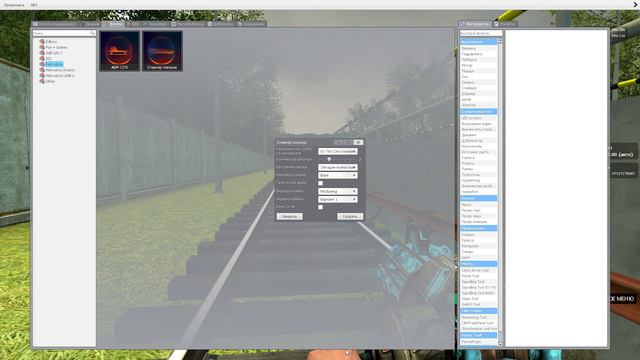Viewport: 640px width, 360px height.
Task: Switch to the Инструменты tab on the right panel
Action: [x=476, y=24]
